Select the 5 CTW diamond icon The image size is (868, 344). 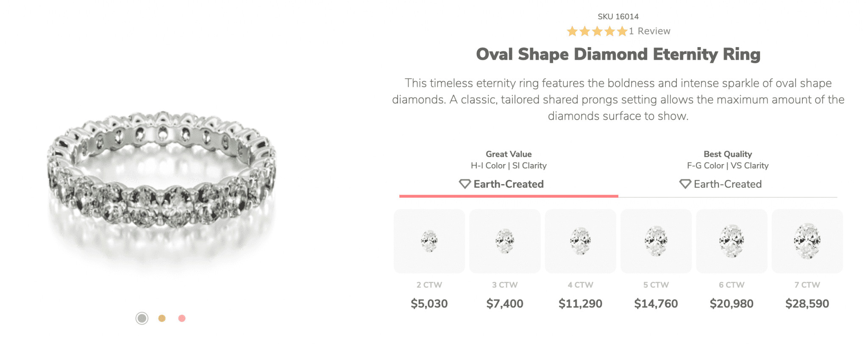[x=656, y=241]
